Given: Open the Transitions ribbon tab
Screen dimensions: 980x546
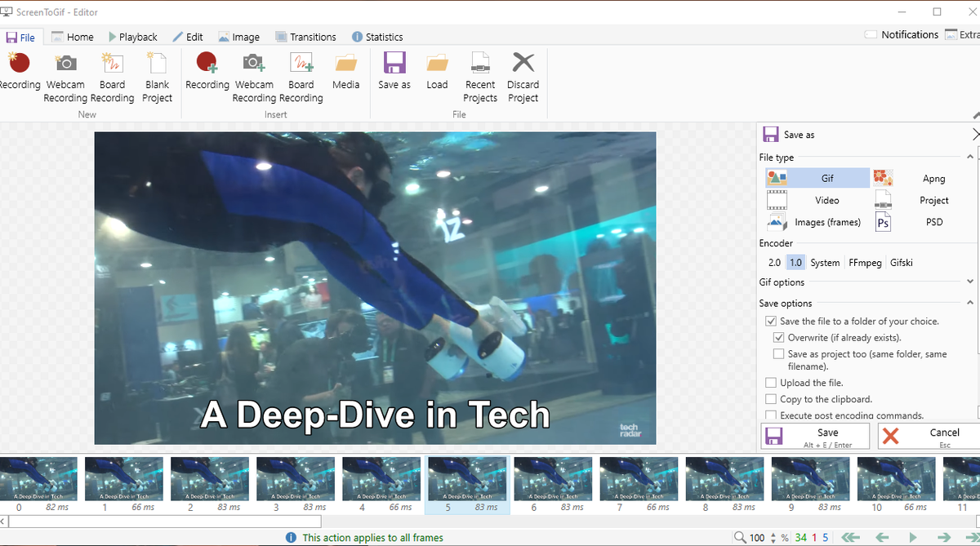Looking at the screenshot, I should pos(306,37).
